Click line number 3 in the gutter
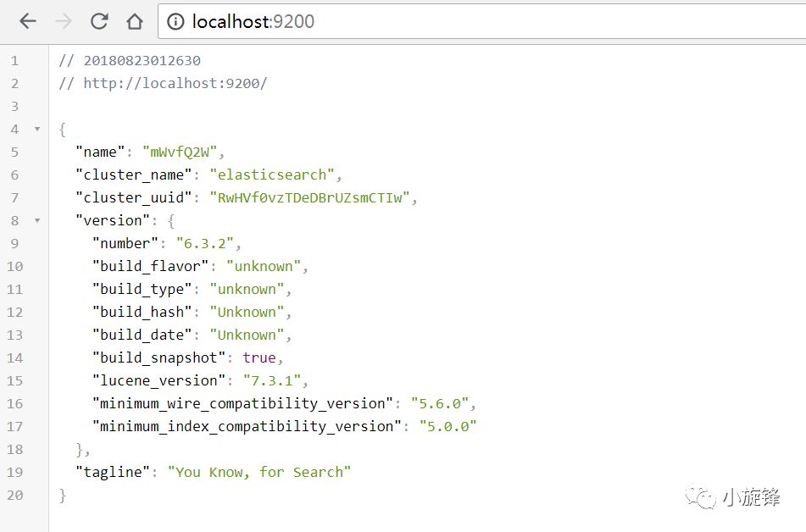 click(x=14, y=107)
